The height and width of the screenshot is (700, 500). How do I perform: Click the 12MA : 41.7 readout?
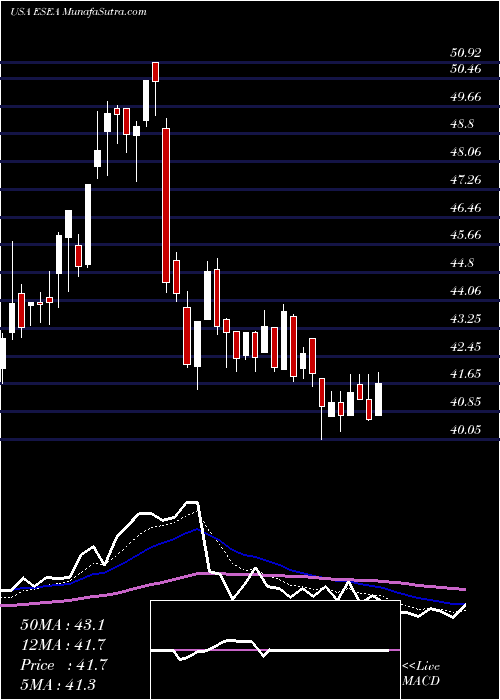(62, 645)
